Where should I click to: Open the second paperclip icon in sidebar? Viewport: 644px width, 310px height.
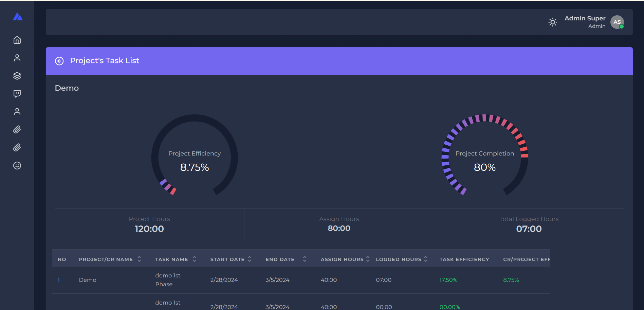click(17, 147)
